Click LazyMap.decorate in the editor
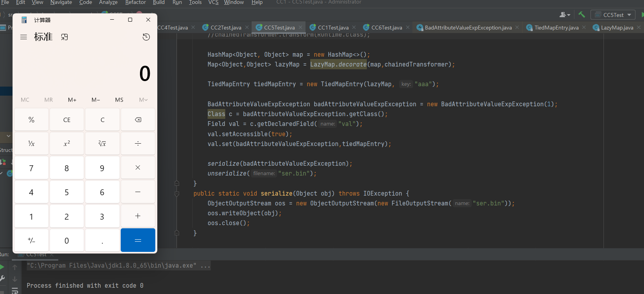This screenshot has height=294, width=644. coord(338,65)
